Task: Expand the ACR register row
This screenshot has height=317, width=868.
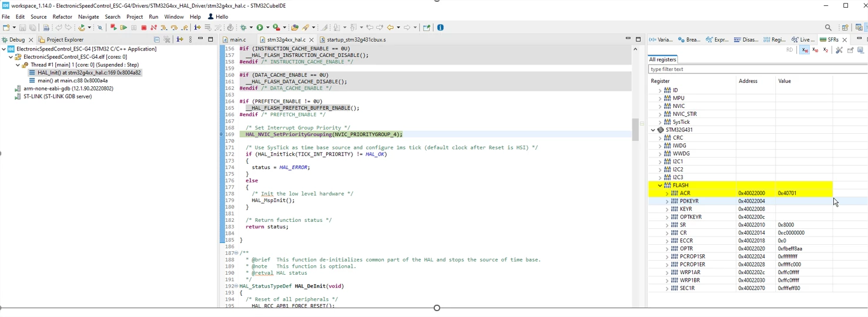Action: pyautogui.click(x=667, y=193)
